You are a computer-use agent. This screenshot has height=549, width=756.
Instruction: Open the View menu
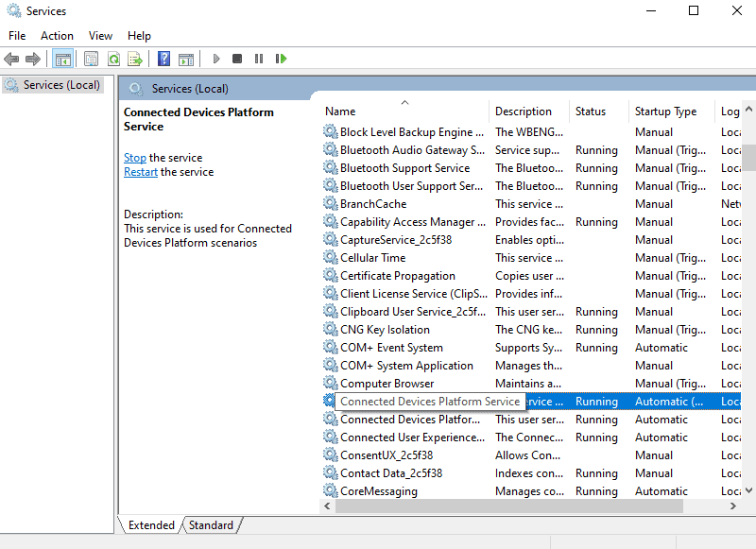point(100,36)
